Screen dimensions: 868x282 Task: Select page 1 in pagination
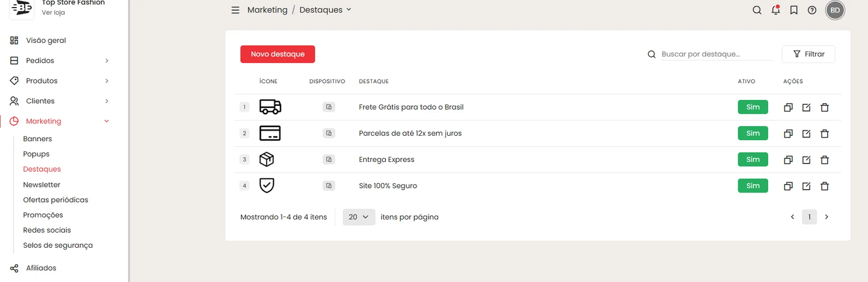(809, 217)
